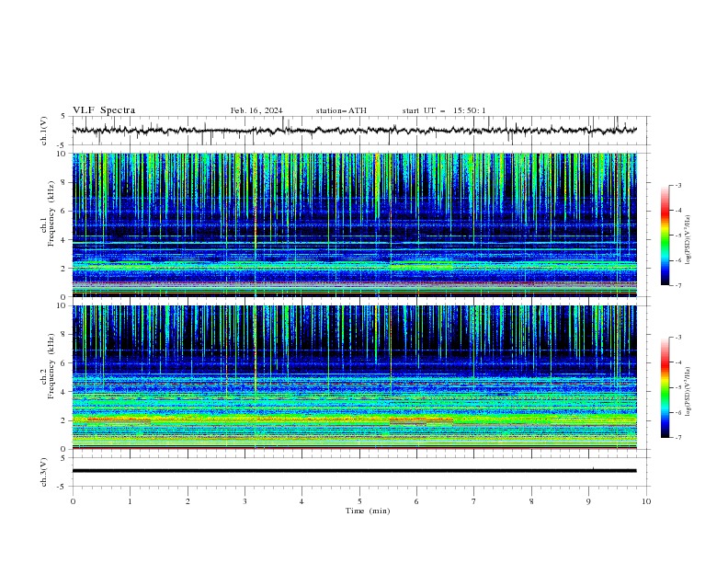Screen dimensions: 728x563
Task: Click the "4" kHz tick on ch.1 frequency axis
Action: [65, 240]
